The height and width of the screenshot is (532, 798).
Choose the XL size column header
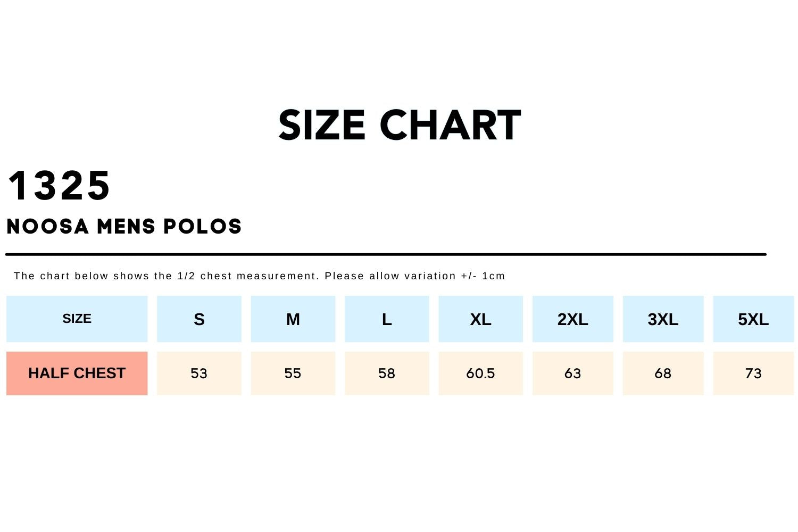(480, 319)
